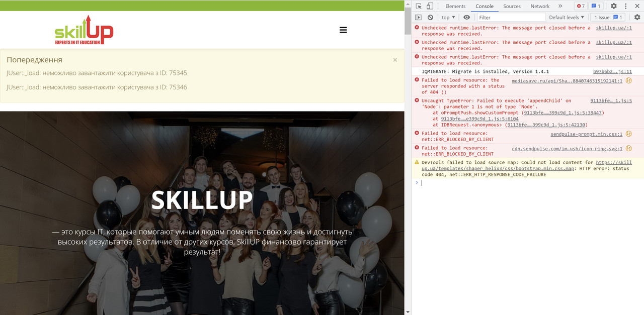Open the b97b6b2….js:11 source link
The image size is (644, 315).
coord(612,71)
